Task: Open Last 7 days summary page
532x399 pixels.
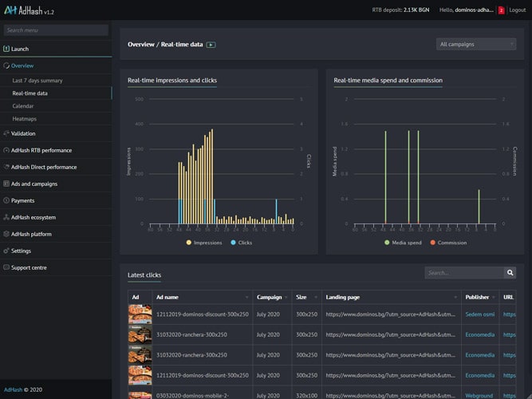Action: tap(37, 81)
